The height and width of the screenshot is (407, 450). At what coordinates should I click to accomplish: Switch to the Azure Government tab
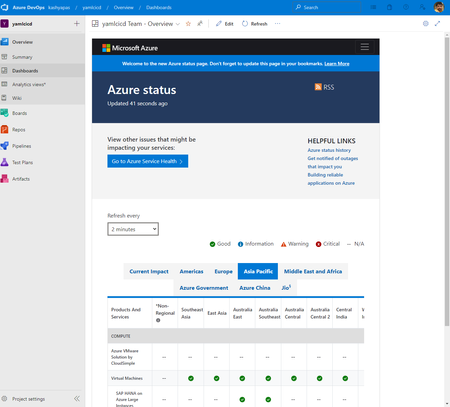[204, 288]
